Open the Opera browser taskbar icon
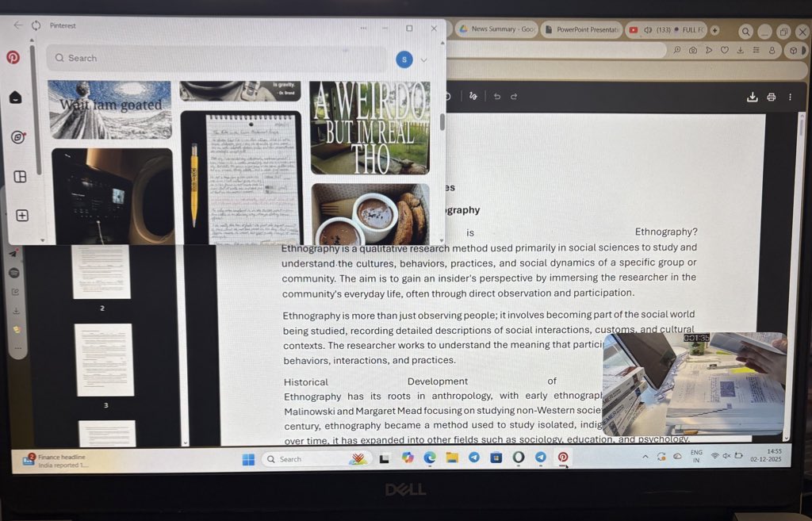Screen dimensions: 812x521 tap(519, 457)
